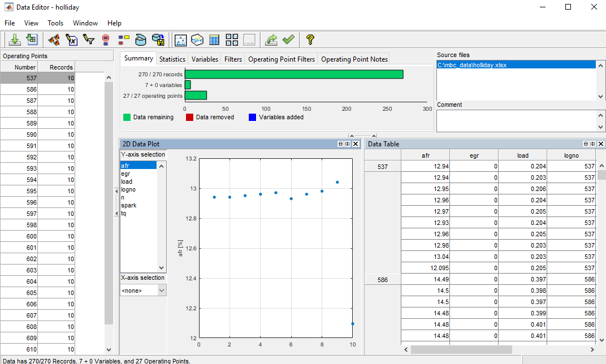Viewport: 606px width, 364px height.
Task: Click the green checkmark accept icon
Action: 288,40
